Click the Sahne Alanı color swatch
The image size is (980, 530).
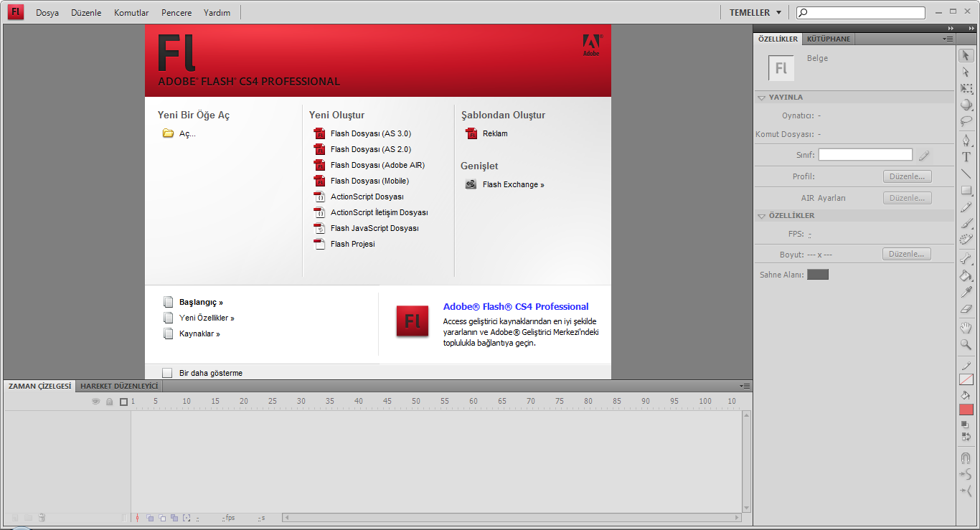pyautogui.click(x=818, y=275)
